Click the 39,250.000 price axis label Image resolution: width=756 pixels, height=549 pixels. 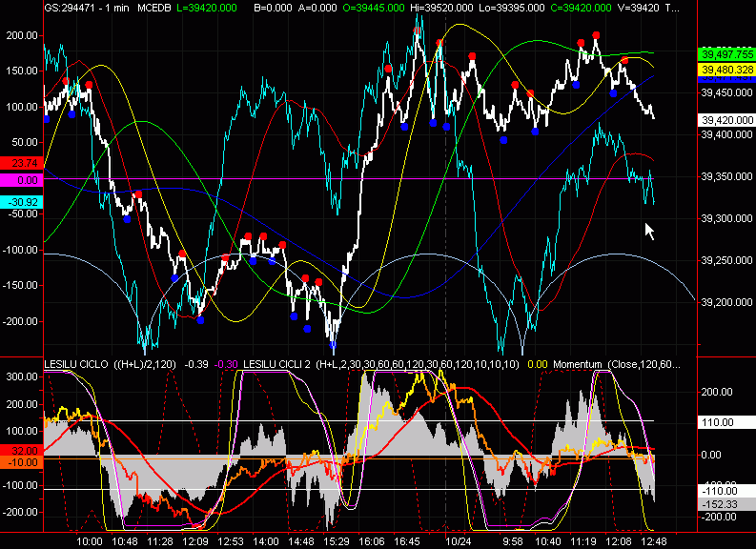[726, 260]
